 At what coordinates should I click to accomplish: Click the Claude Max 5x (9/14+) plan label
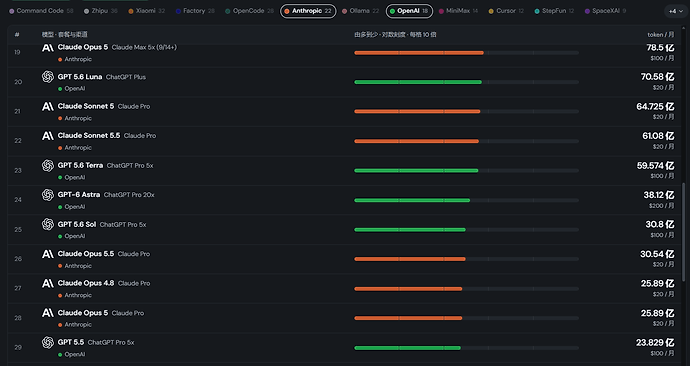click(144, 47)
